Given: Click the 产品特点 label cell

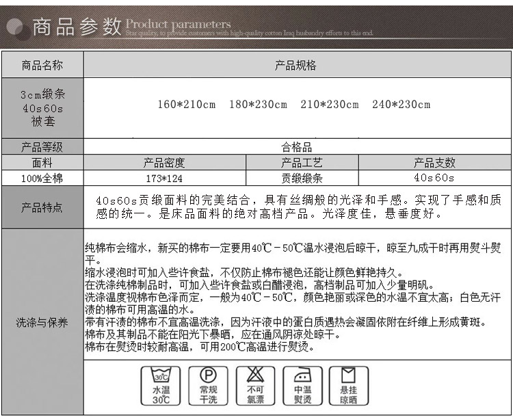Looking at the screenshot, I should pos(42,207).
